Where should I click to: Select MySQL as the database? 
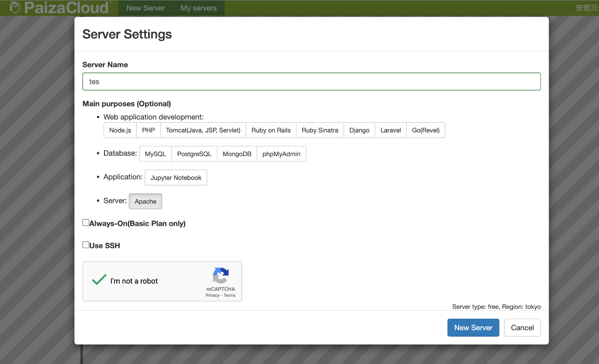(x=155, y=154)
